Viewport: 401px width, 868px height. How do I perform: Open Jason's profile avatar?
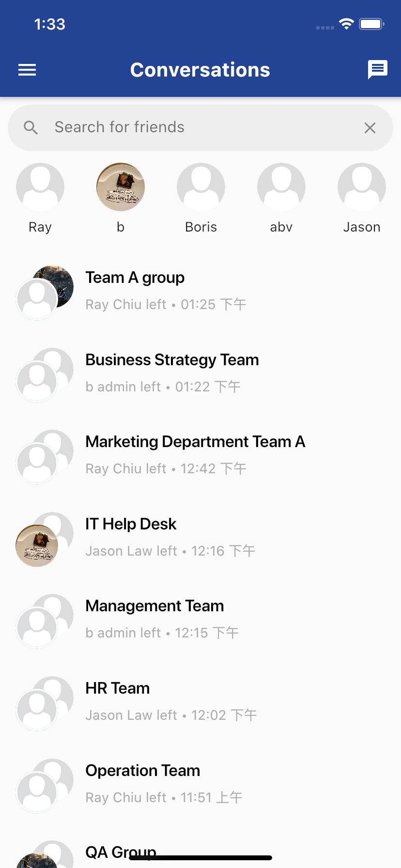362,187
